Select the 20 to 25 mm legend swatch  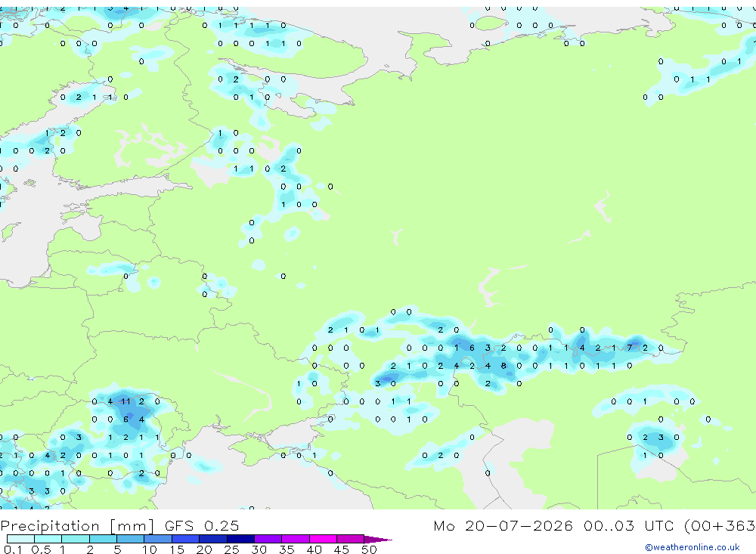pyautogui.click(x=213, y=539)
